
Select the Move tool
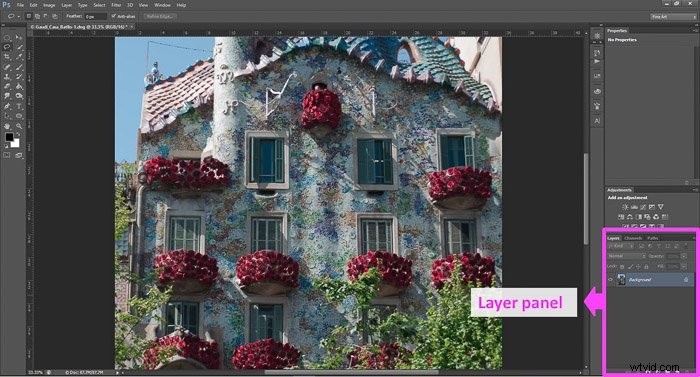[19, 38]
